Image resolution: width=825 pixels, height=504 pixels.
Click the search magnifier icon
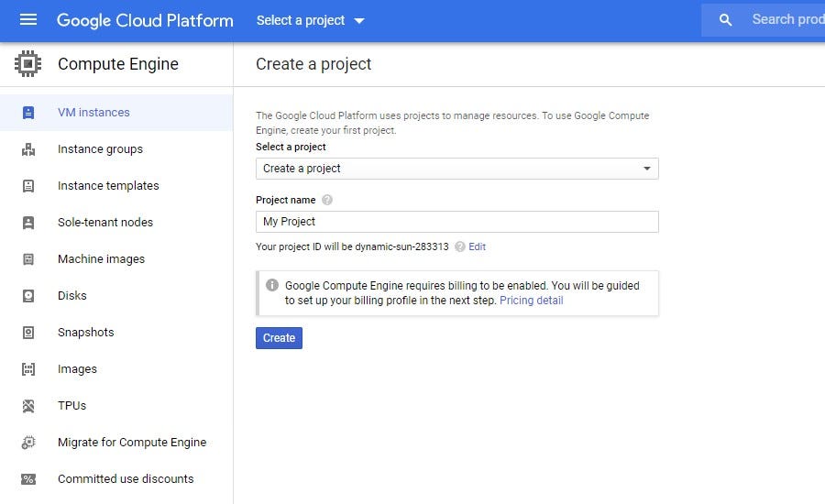[726, 20]
